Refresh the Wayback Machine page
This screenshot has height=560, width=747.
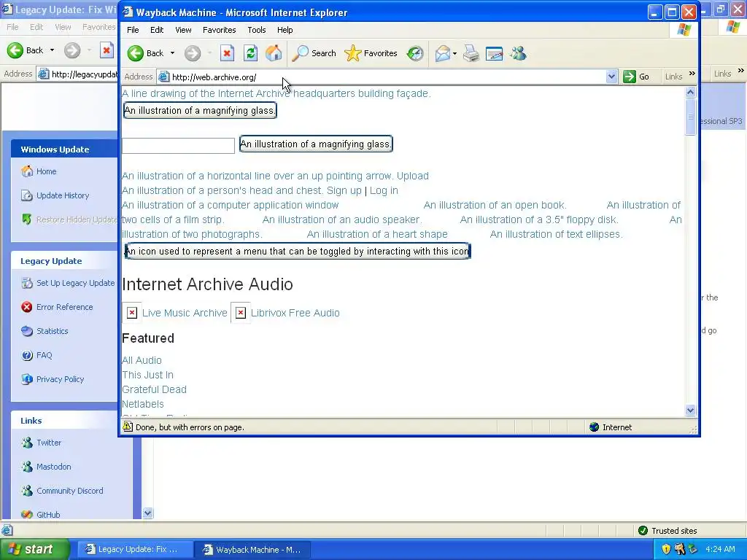tap(251, 53)
